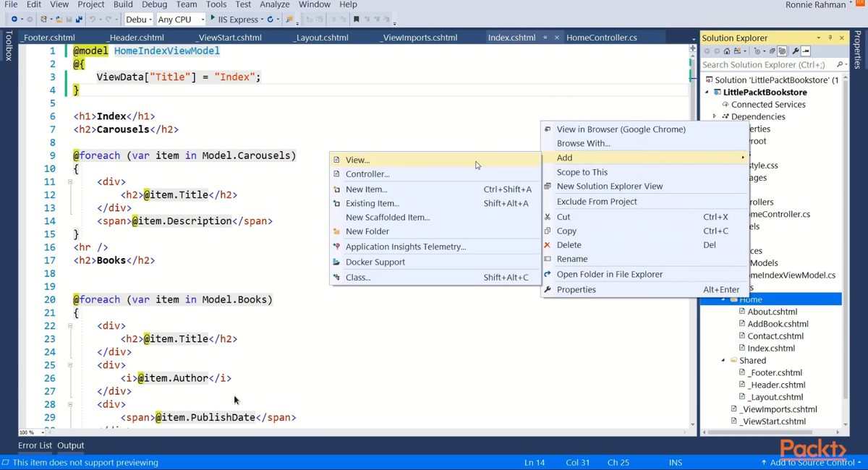This screenshot has width=868, height=470.
Task: Select AddBook.cshtml in Solution Explorer
Action: 778,324
